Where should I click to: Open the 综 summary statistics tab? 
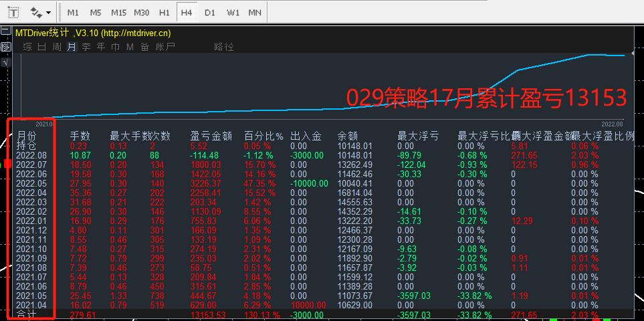pos(27,47)
